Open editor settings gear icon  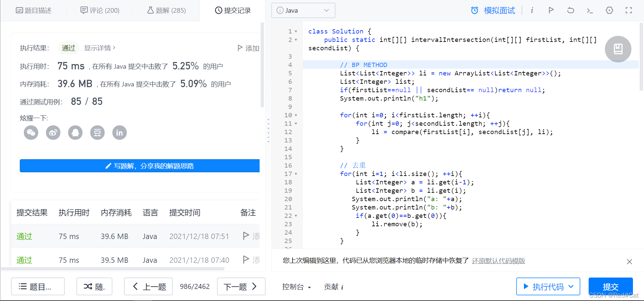click(609, 10)
